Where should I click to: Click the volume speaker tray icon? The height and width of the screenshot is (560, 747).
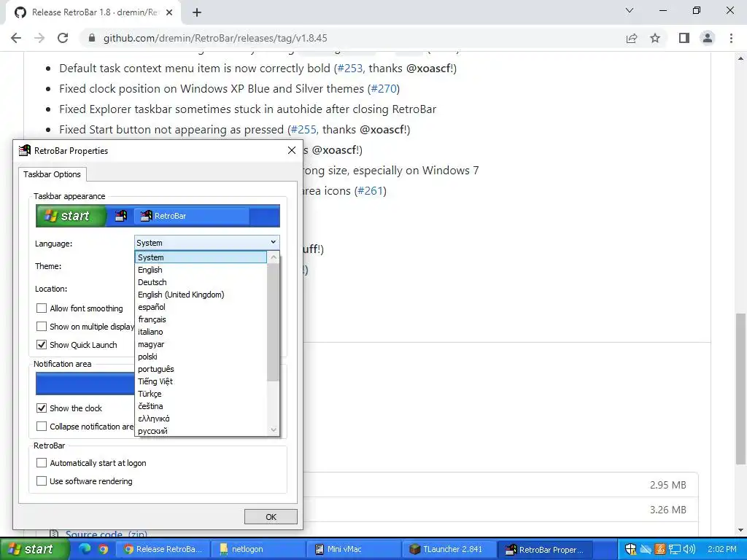point(689,549)
